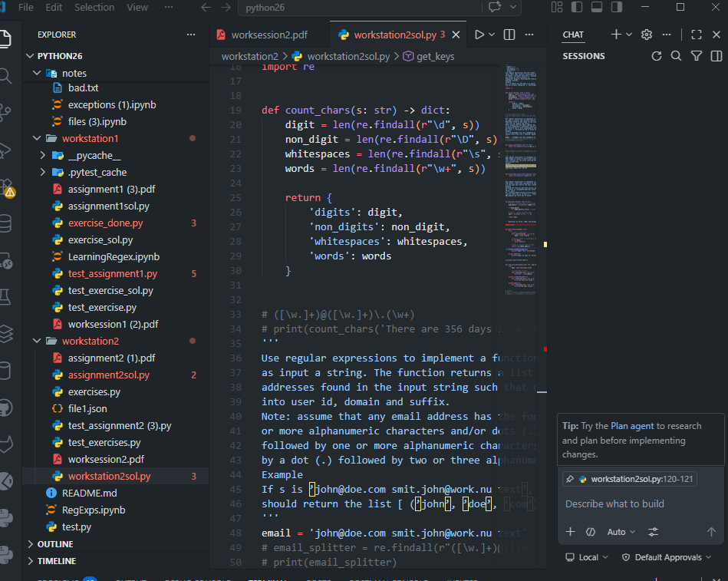
Task: Collapse workstation2 folder
Action: [x=37, y=341]
